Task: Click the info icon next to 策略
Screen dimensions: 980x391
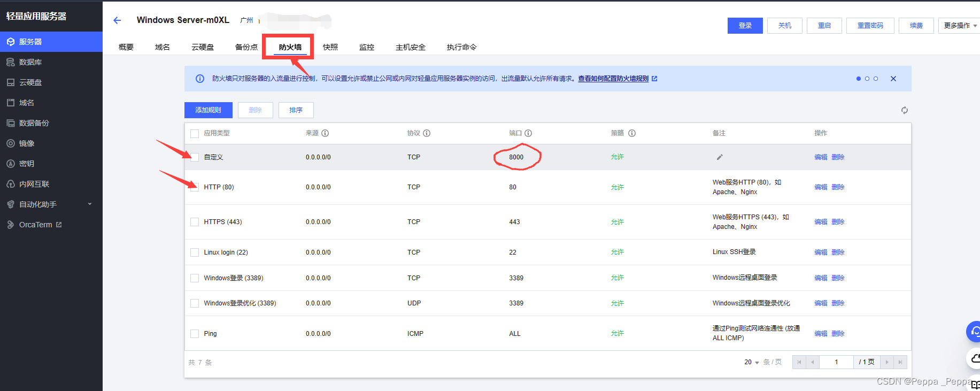Action: click(x=632, y=133)
